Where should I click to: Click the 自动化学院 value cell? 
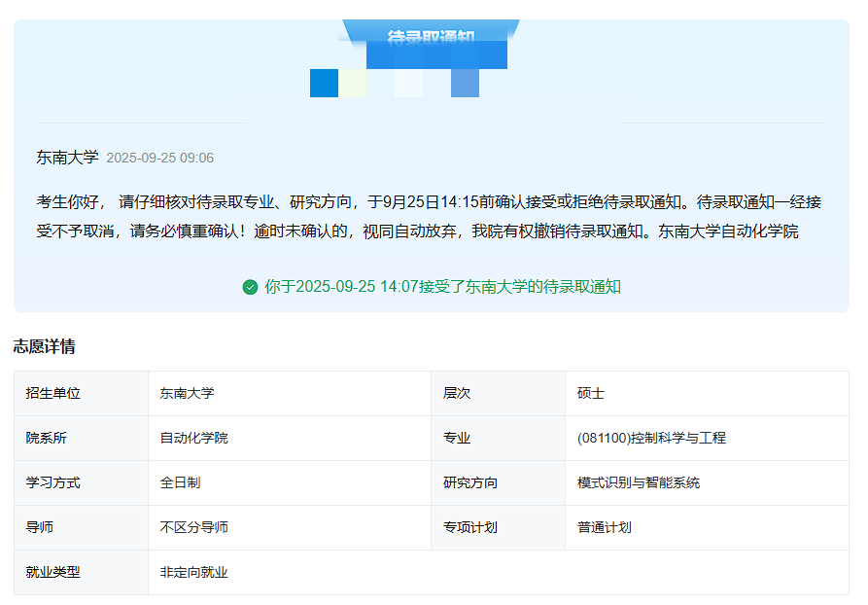pyautogui.click(x=290, y=439)
